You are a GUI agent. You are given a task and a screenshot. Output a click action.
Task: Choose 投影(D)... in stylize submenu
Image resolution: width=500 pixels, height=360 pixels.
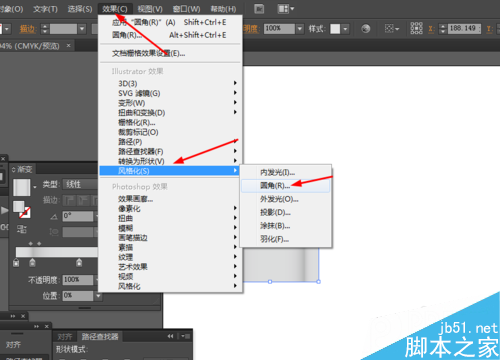coord(286,212)
